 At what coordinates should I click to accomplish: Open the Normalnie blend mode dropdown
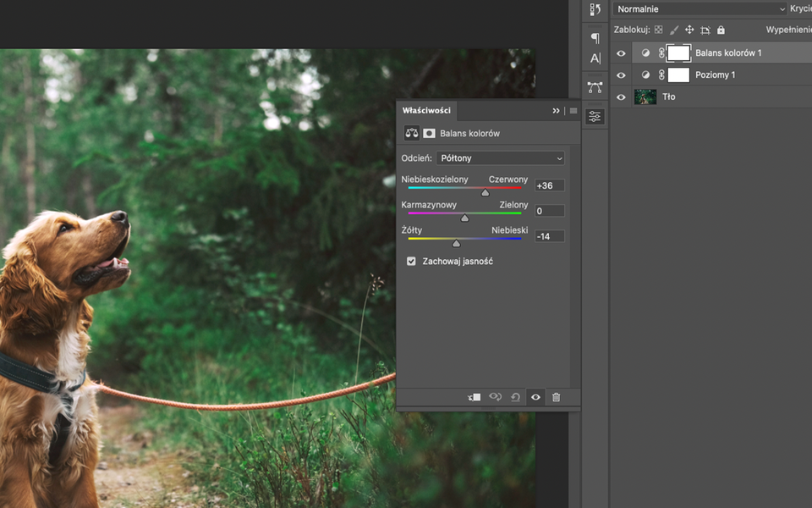(x=700, y=9)
